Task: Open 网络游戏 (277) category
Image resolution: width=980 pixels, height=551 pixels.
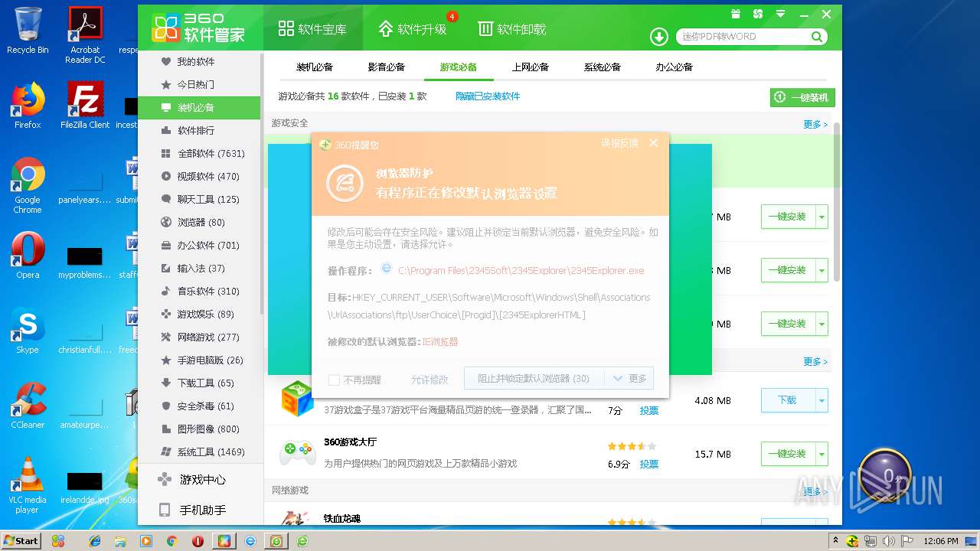Action: pos(199,337)
